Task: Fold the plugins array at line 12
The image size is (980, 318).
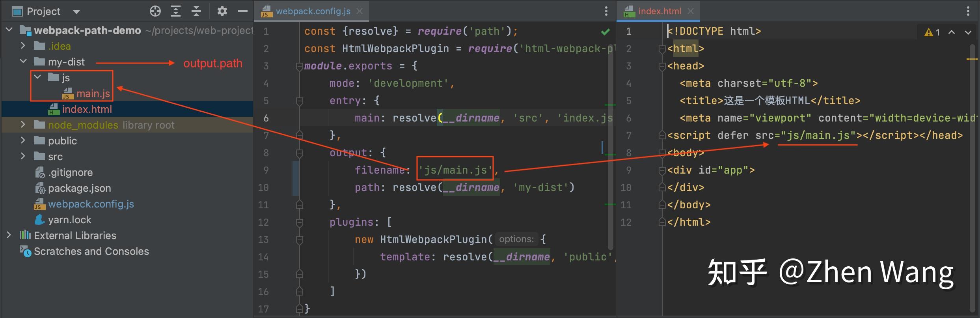Action: tap(300, 223)
